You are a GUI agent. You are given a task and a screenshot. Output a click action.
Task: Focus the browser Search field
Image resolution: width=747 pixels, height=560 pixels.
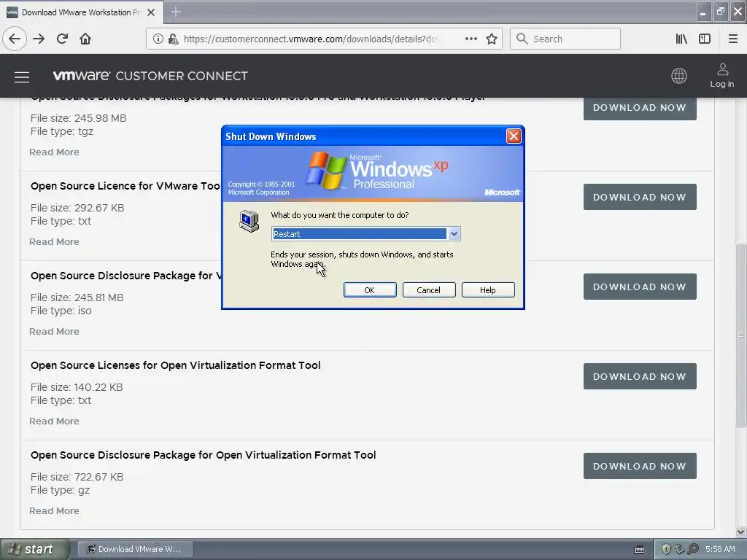click(565, 39)
